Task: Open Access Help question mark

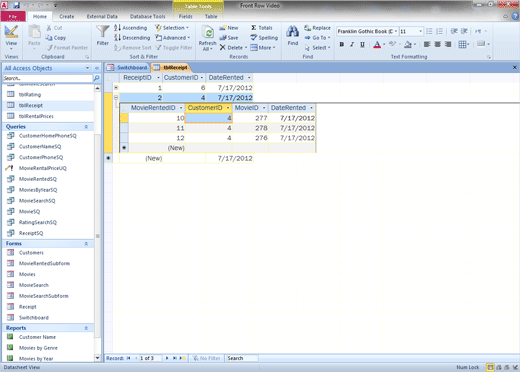Action: [515, 16]
